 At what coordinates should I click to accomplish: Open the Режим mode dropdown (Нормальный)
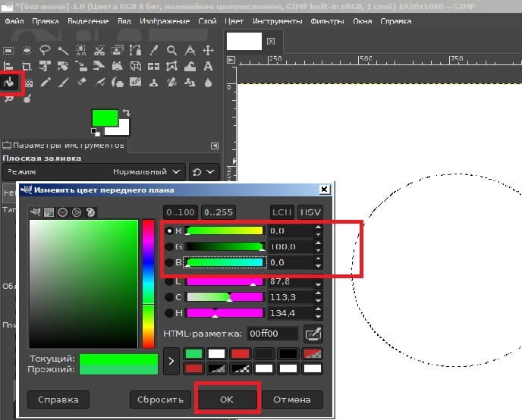(148, 171)
